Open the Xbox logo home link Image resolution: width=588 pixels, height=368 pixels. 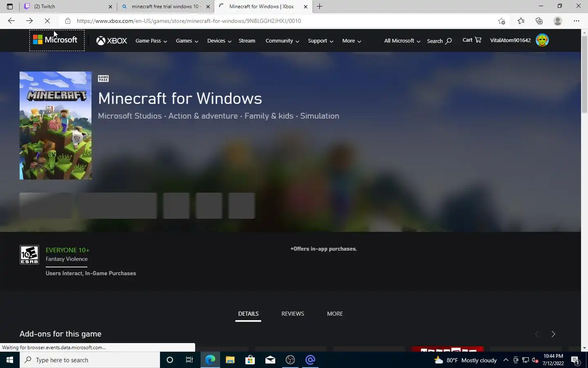pyautogui.click(x=111, y=40)
